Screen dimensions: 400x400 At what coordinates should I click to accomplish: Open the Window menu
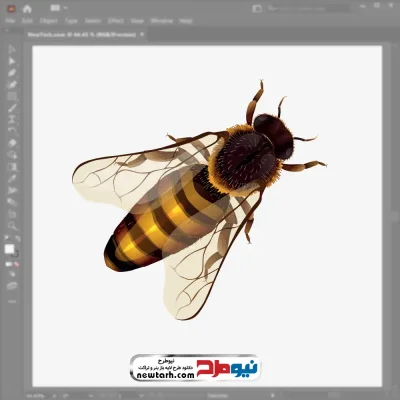click(162, 21)
